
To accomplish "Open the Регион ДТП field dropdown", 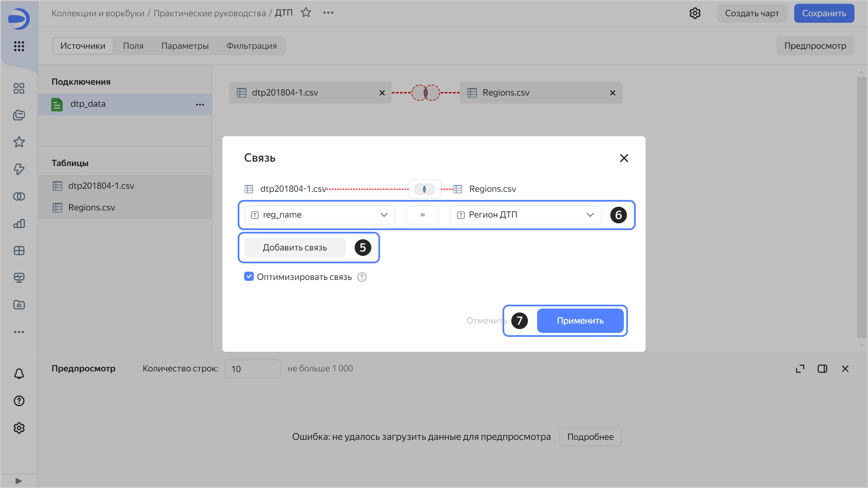I will [x=525, y=215].
